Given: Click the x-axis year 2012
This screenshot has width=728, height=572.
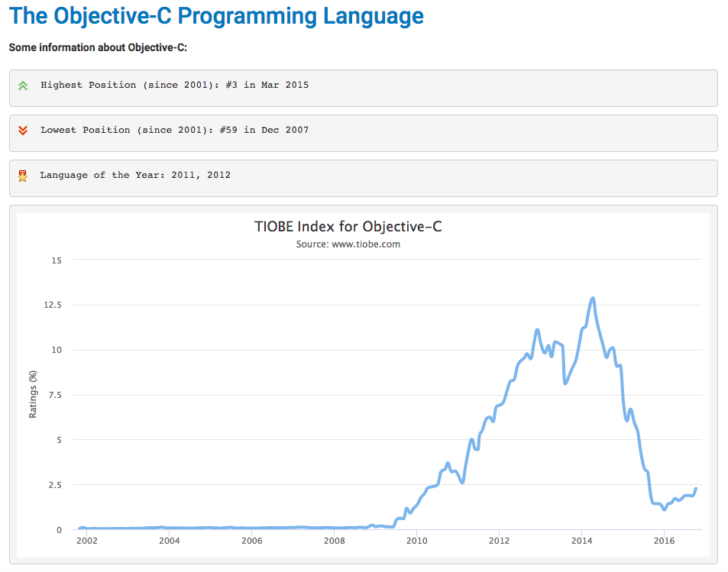Looking at the screenshot, I should point(499,541).
